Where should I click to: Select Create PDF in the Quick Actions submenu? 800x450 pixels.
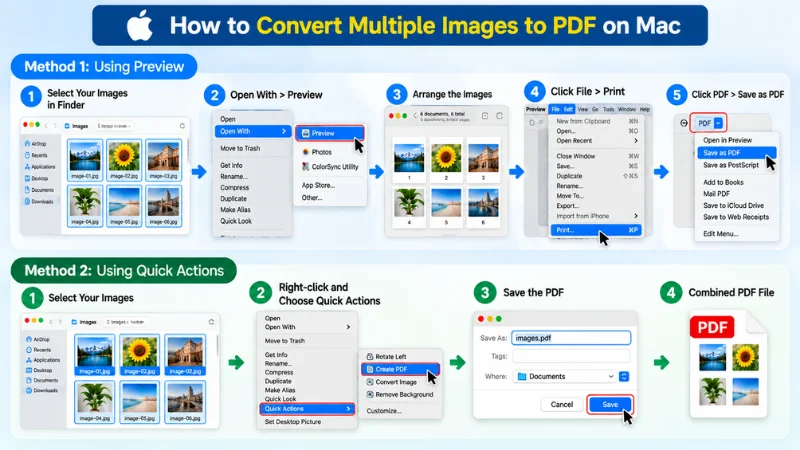pos(401,369)
